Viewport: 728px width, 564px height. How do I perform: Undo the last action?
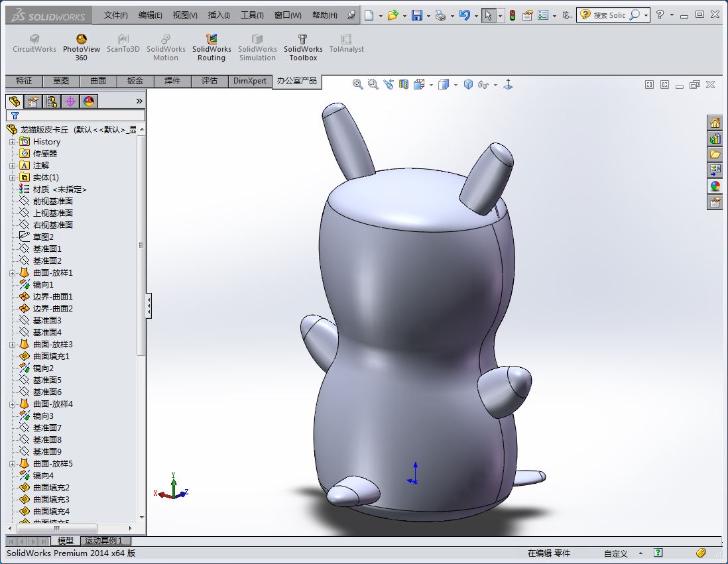coord(464,15)
